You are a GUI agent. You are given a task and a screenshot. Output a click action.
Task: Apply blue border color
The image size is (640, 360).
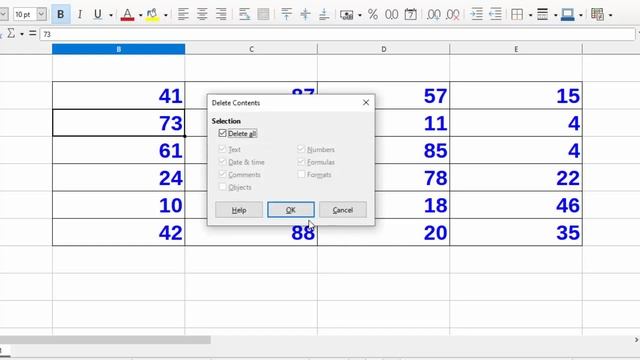coord(568,15)
